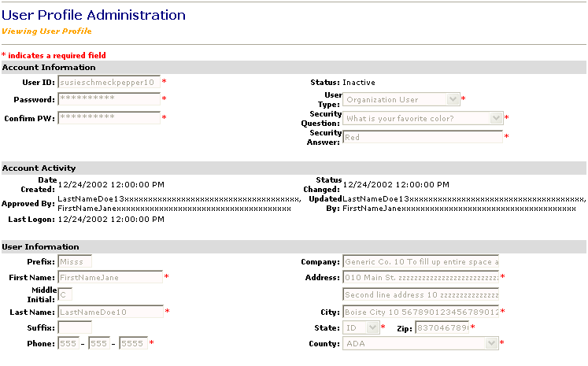Focus the Confirm PW field
This screenshot has height=366, width=588.
point(109,118)
